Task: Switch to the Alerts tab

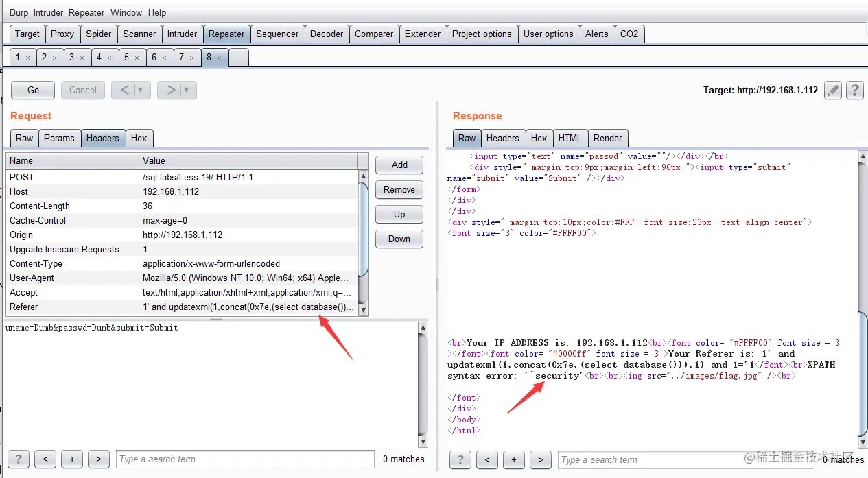Action: (596, 34)
